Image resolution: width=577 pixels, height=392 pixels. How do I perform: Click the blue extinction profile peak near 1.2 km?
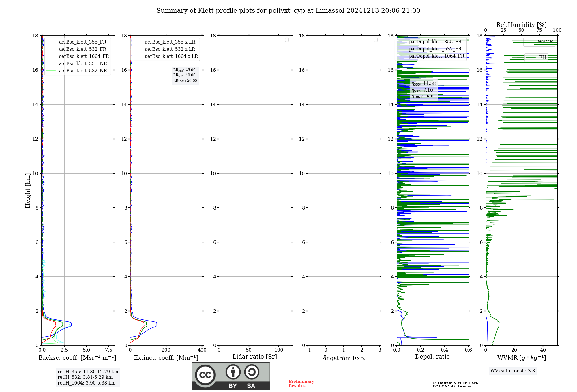156,324
